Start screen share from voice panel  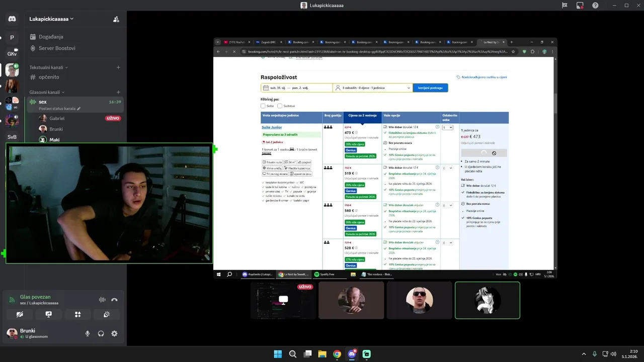49,314
